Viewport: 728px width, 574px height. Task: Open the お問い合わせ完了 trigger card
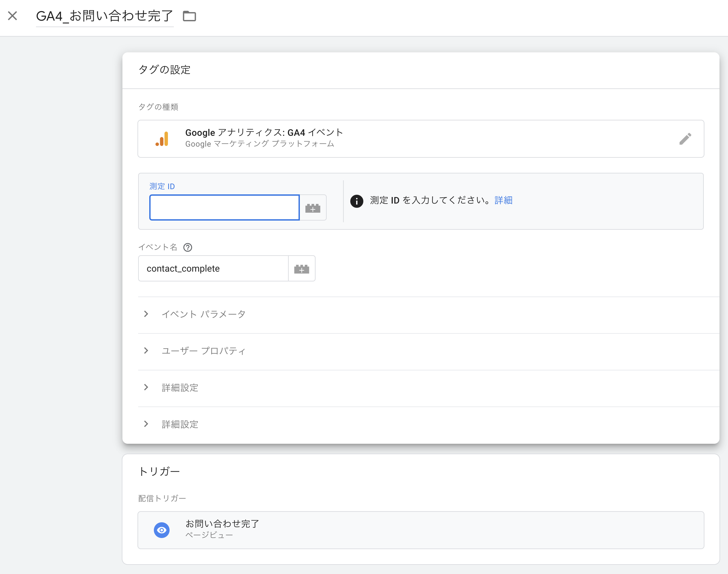click(421, 530)
